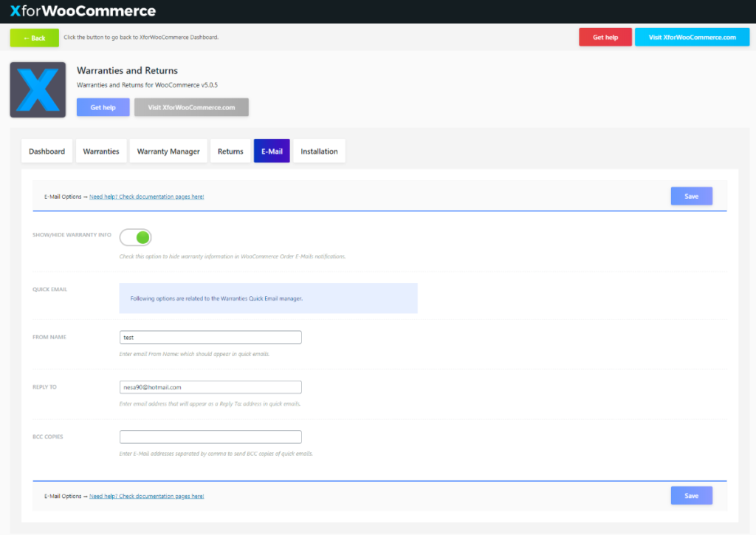Toggle Show/Hide Warranty Info switch
Image resolution: width=756 pixels, height=535 pixels.
[x=136, y=237]
